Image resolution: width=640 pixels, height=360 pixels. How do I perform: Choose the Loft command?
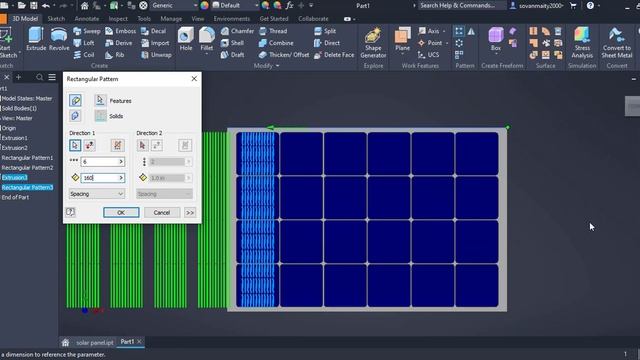coord(84,43)
